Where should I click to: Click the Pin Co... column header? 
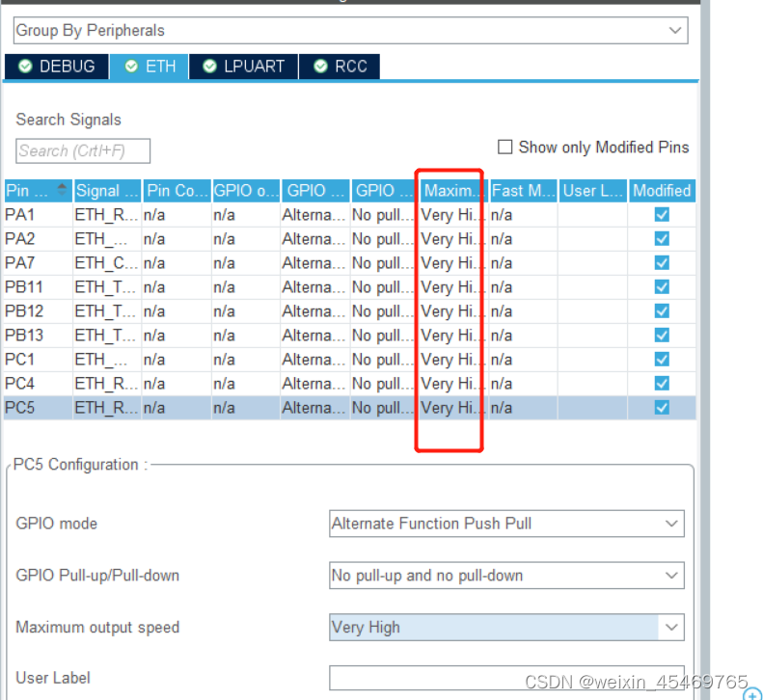pos(177,191)
